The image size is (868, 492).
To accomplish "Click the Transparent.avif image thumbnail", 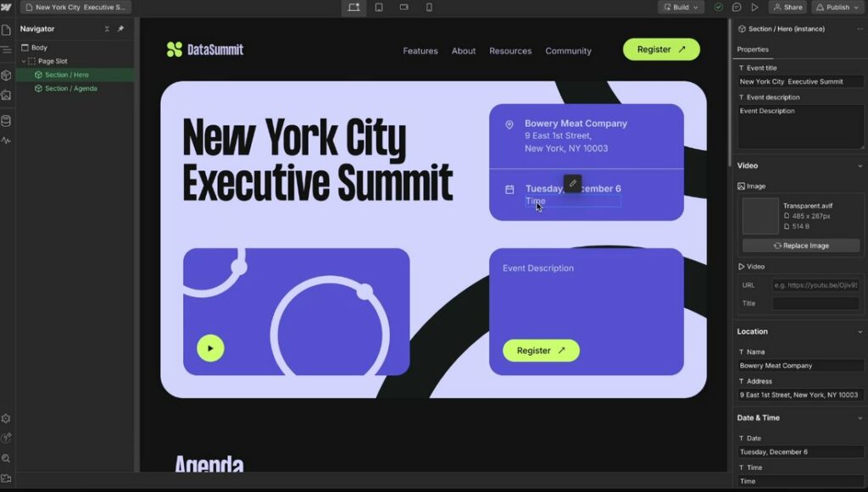I will pos(760,216).
